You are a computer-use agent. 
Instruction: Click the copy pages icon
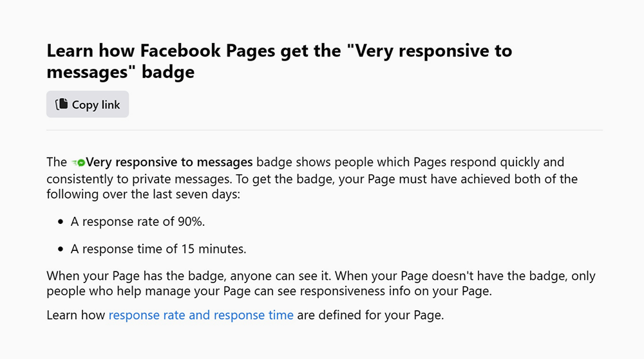(x=62, y=104)
